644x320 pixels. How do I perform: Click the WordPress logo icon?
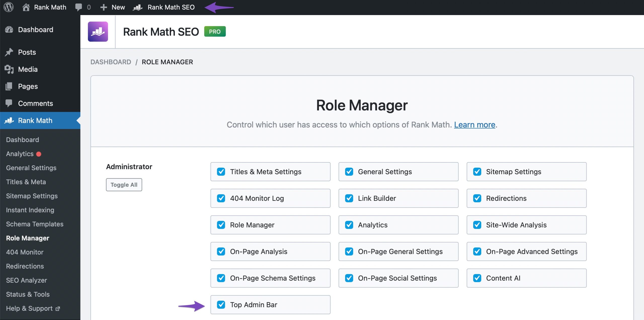pyautogui.click(x=9, y=7)
